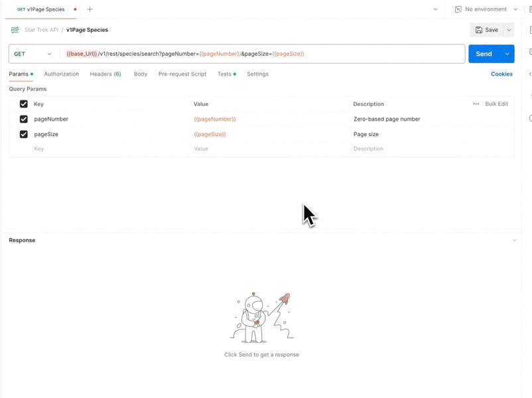This screenshot has width=532, height=398.
Task: Open the ellipsis more-actions icon in Query Params
Action: coord(476,104)
